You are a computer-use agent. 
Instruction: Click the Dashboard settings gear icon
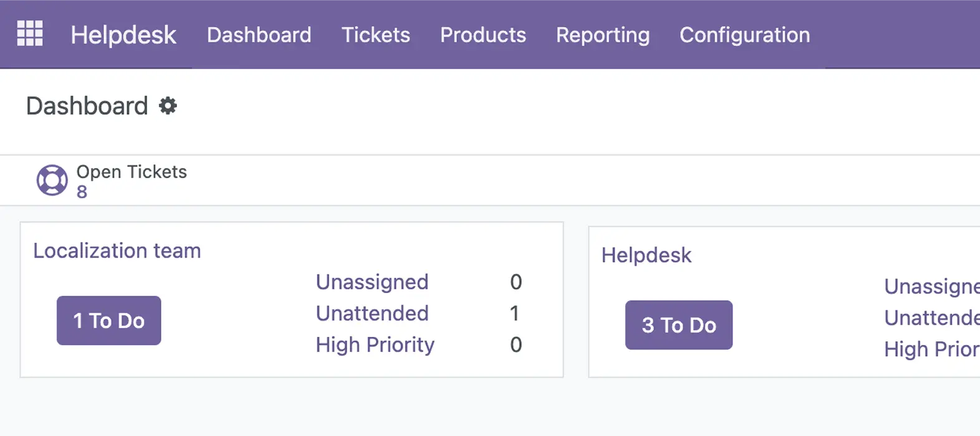pos(168,105)
